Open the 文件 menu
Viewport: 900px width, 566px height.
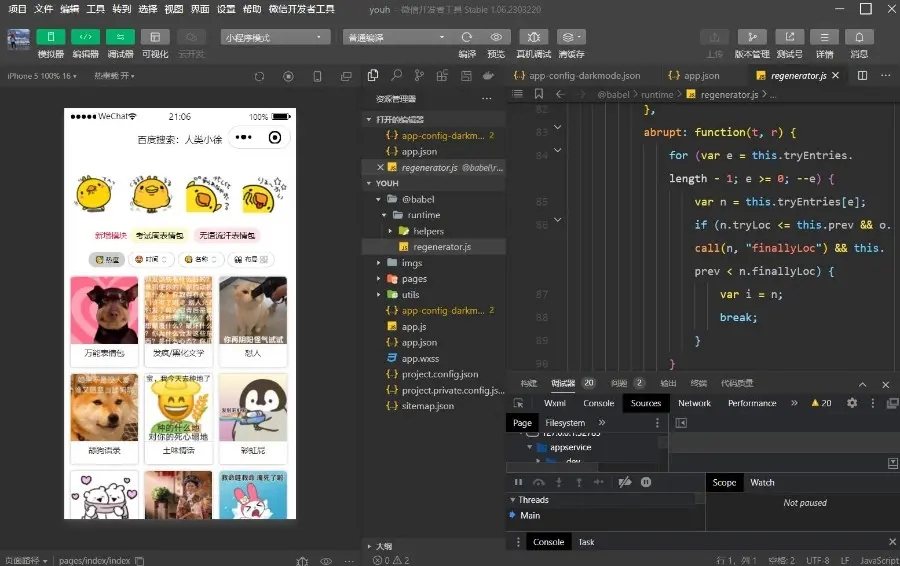(x=44, y=9)
